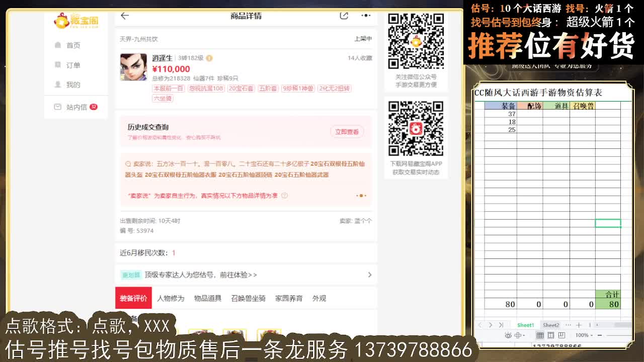This screenshot has width=644, height=362.
Task: Toggle normal grid view in the spreadsheet status bar
Action: click(x=540, y=335)
